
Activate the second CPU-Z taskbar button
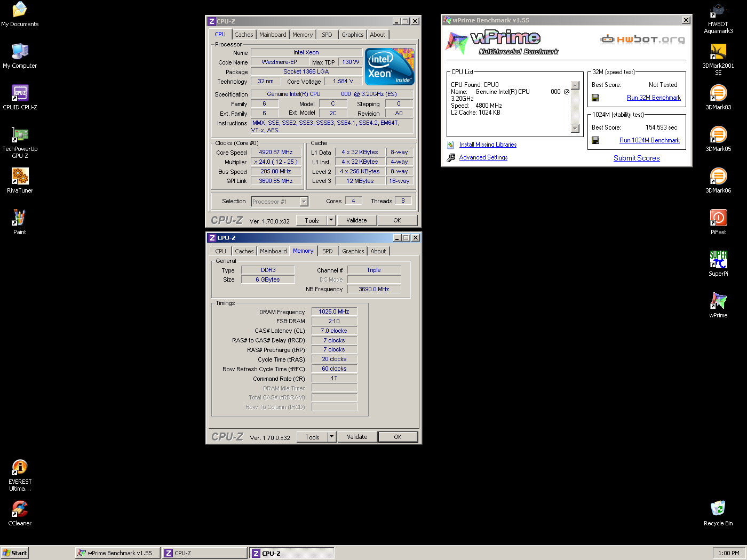pos(292,553)
